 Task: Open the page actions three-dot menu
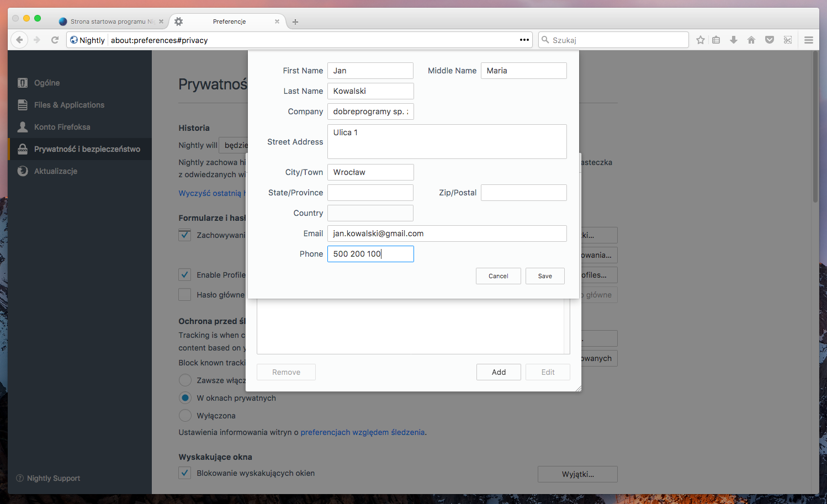524,40
